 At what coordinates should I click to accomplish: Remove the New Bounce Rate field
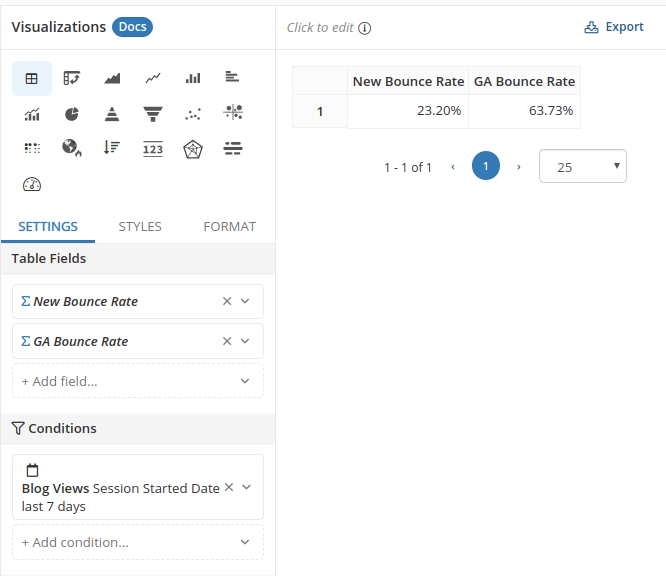tap(227, 301)
